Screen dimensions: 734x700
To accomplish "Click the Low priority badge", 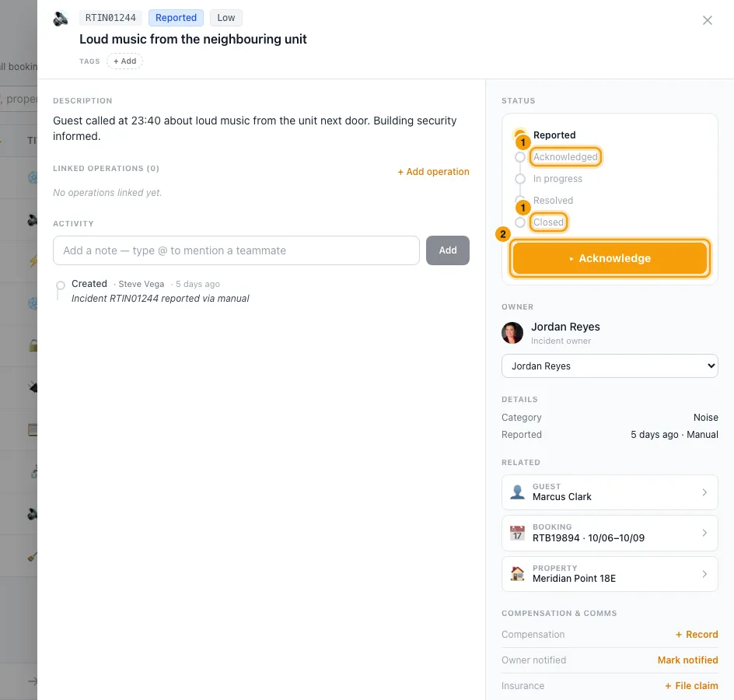I will (226, 18).
